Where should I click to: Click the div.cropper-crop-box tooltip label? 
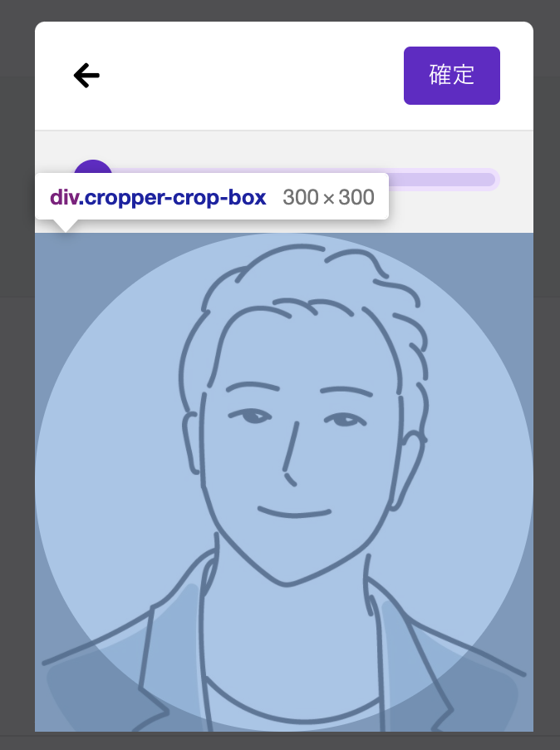pos(158,197)
